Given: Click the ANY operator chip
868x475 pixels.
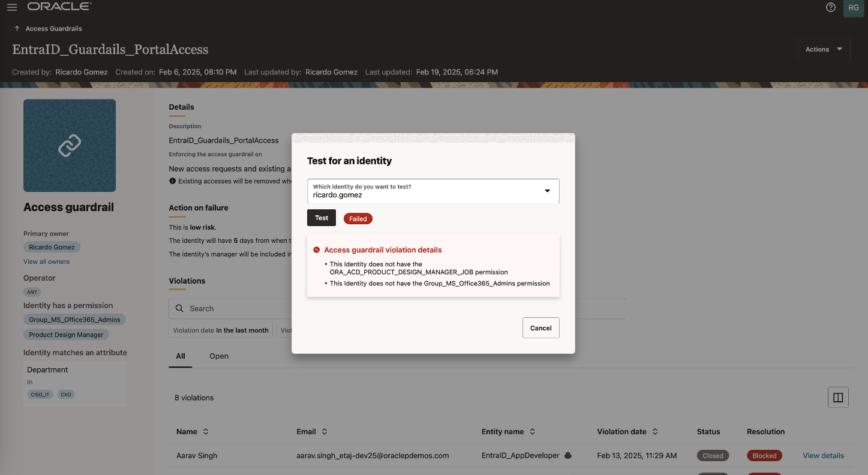Looking at the screenshot, I should point(32,292).
